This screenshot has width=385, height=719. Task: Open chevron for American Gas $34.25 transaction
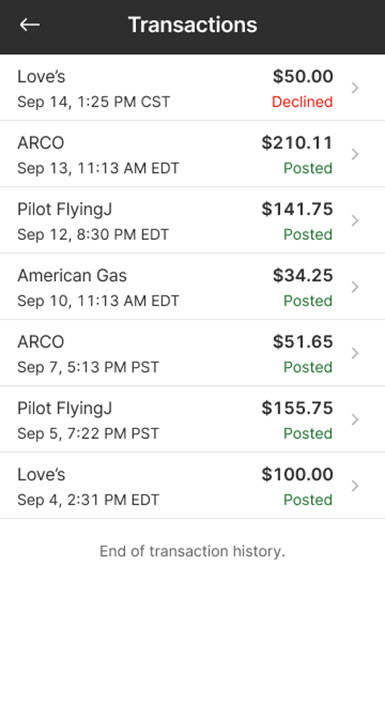pyautogui.click(x=355, y=287)
